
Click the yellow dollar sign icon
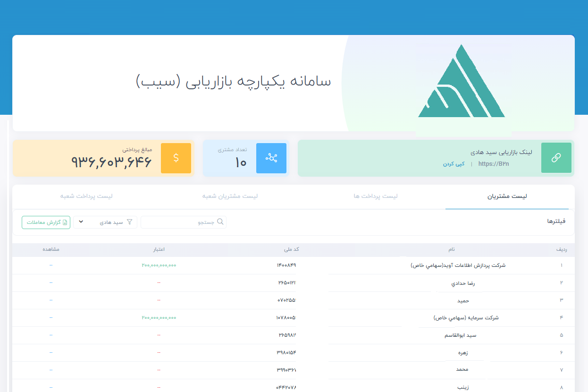[x=176, y=158]
